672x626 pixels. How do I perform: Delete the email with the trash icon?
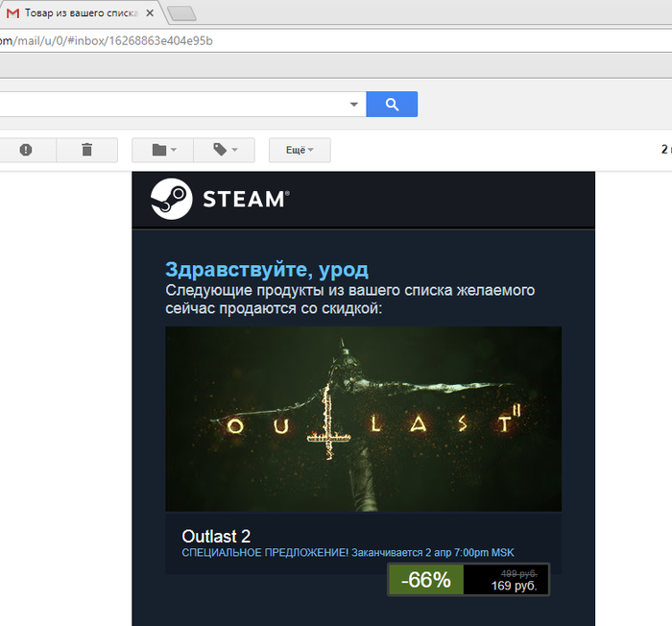(x=86, y=150)
